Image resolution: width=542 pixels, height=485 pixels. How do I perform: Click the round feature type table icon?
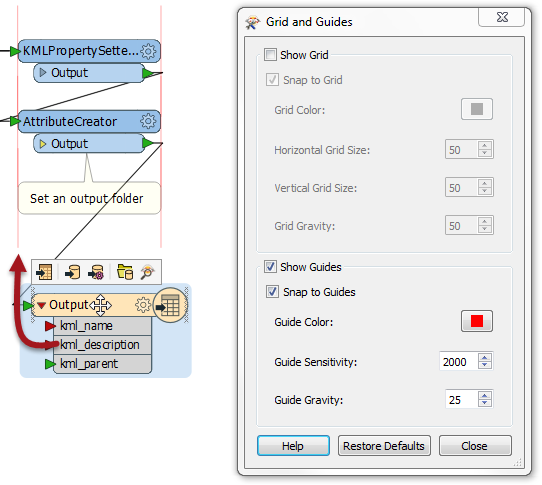point(170,305)
